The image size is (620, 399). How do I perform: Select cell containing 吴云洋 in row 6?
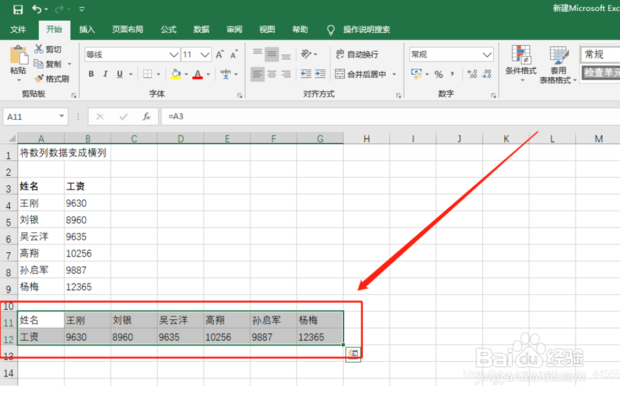coord(41,236)
